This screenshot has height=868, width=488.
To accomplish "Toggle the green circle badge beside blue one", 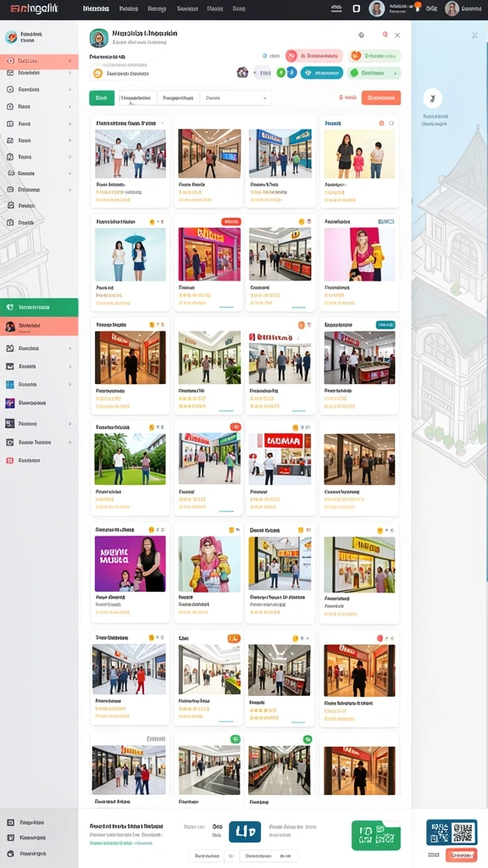I will point(281,73).
